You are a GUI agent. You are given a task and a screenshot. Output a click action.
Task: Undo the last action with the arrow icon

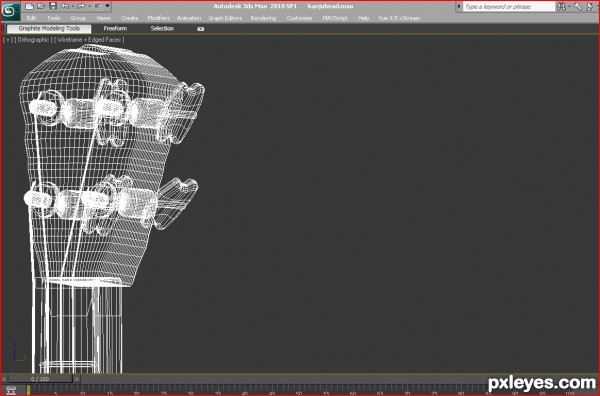65,6
